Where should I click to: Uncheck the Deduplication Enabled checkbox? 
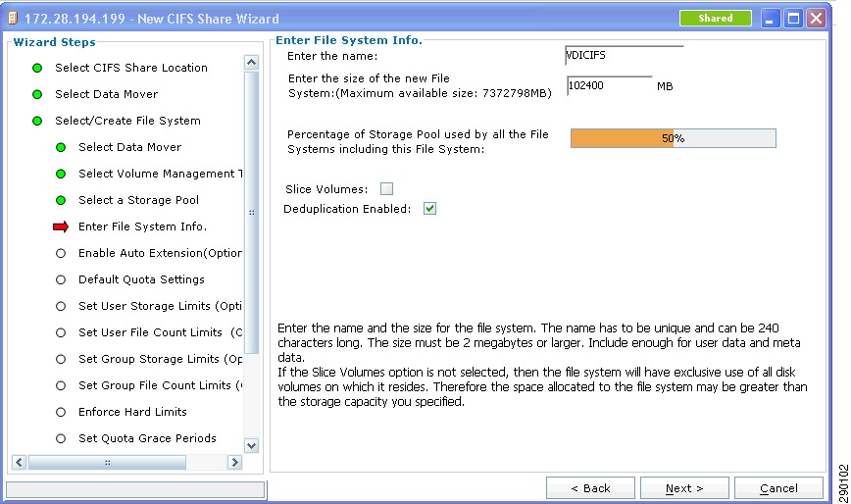429,208
